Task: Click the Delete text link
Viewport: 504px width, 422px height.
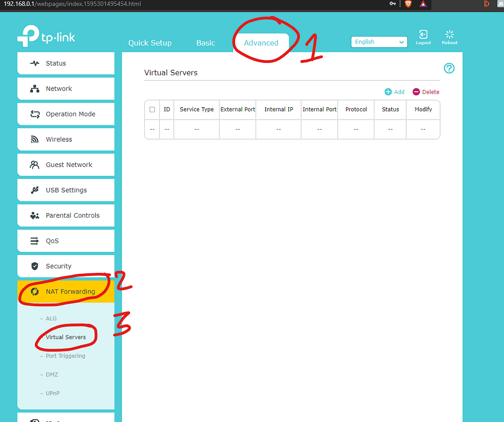Action: pos(430,92)
